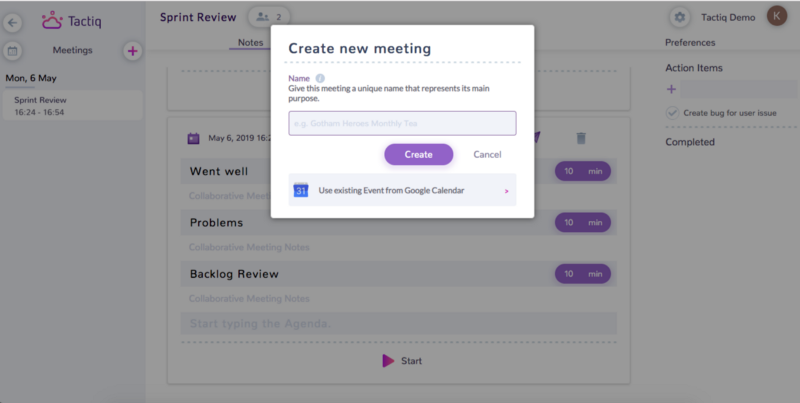Click the purple calendar date icon
Viewport: 800px width, 403px height.
click(193, 138)
